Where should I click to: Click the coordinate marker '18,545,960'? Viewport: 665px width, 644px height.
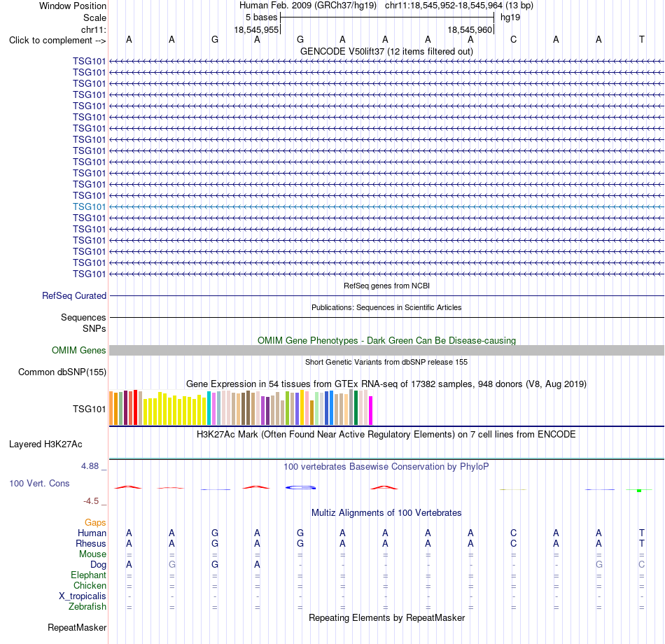coord(470,29)
